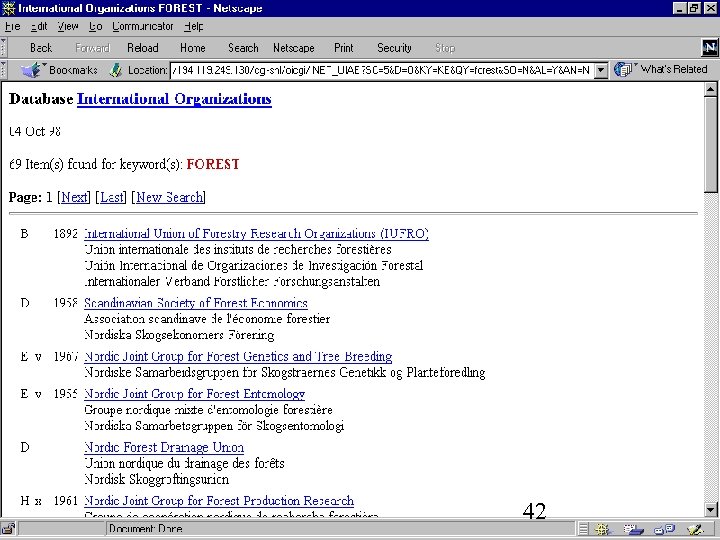Screen dimensions: 720x540
Task: Click 'Union nordique du drainage des forêts'
Action: click(184, 463)
